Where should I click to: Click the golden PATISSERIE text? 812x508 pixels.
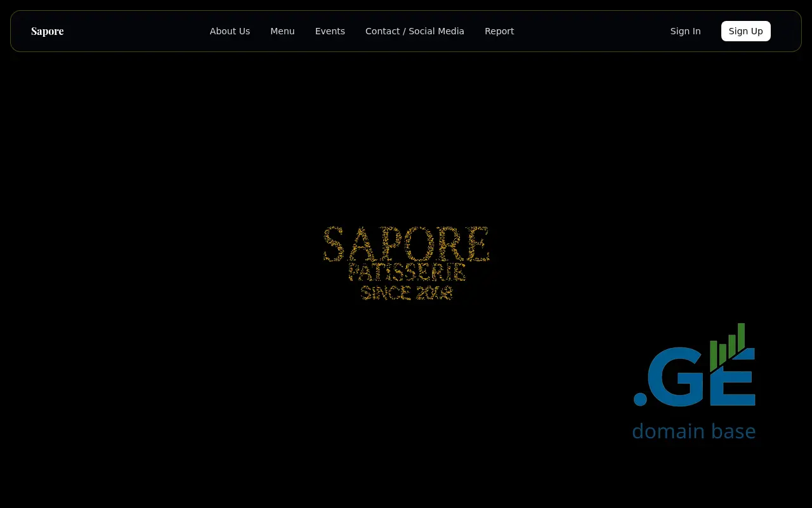407,272
